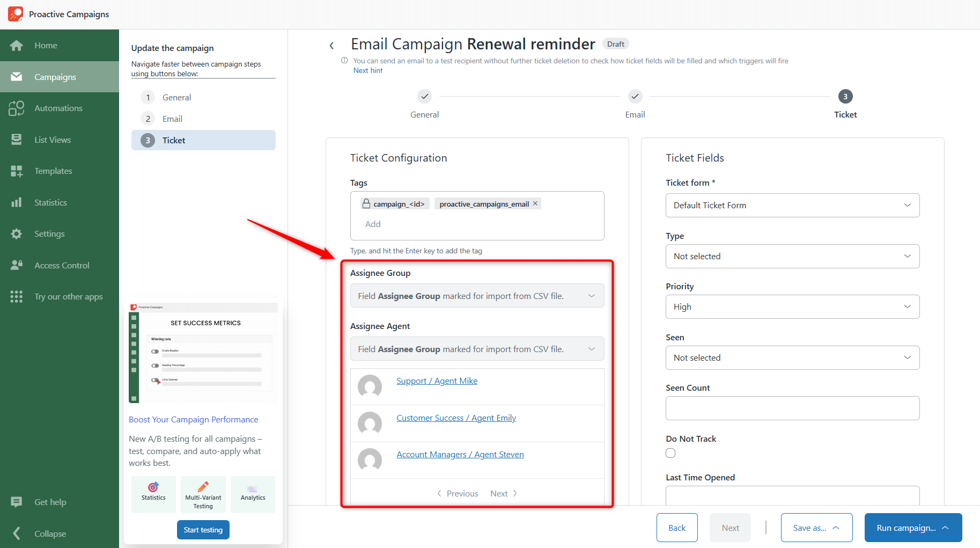Open Access Control settings
This screenshot has height=548, width=980.
pos(61,265)
